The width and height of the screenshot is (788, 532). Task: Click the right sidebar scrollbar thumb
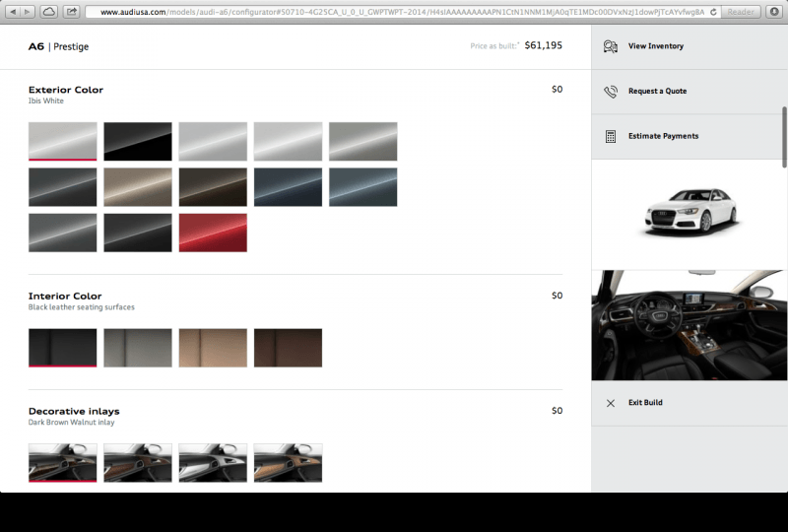(x=784, y=137)
